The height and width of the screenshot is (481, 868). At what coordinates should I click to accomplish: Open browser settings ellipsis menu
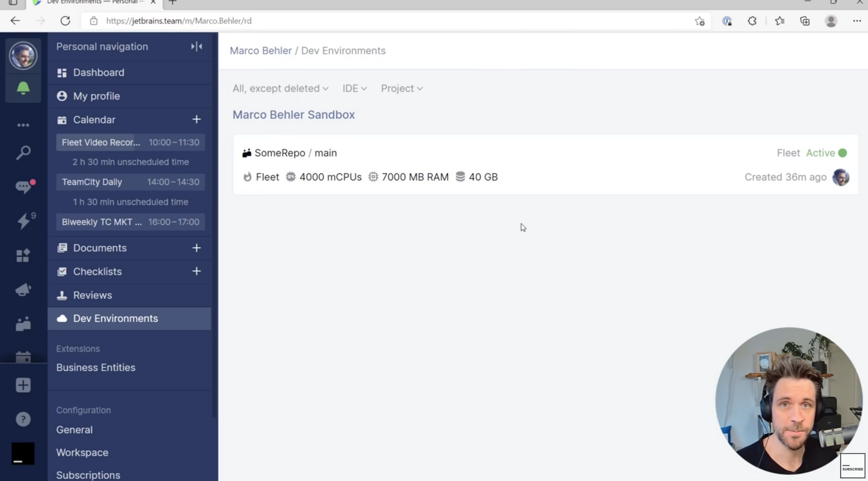[x=857, y=21]
